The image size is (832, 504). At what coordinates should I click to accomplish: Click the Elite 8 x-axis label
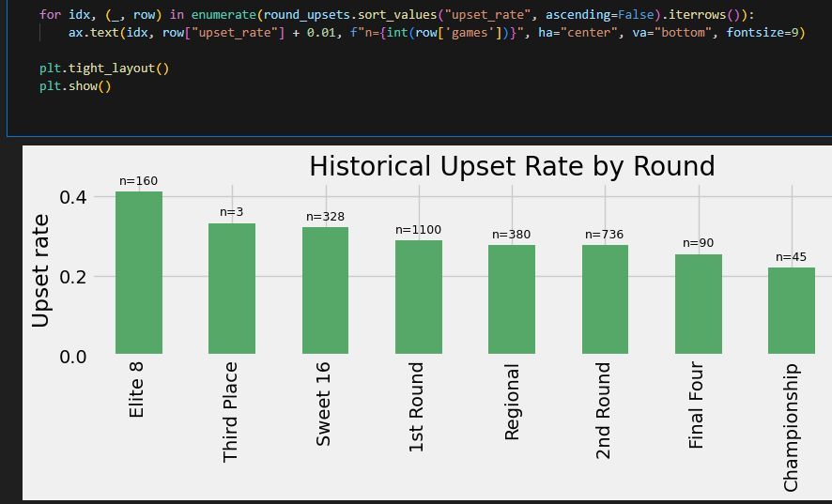[x=136, y=389]
